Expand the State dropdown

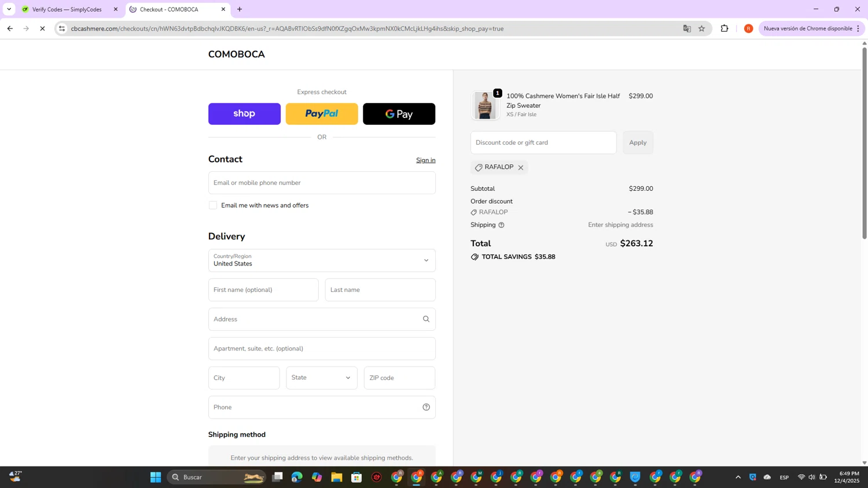coord(322,378)
